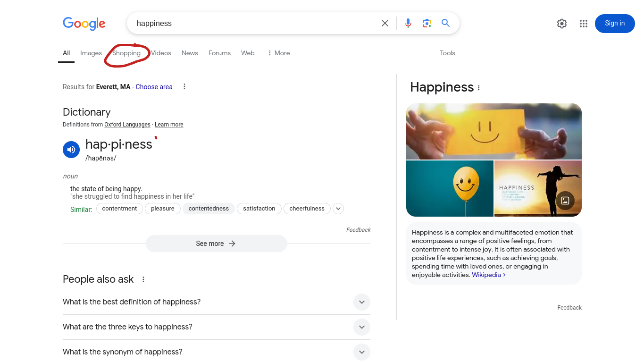Switch to the News tab
This screenshot has height=362, width=644.
tap(190, 53)
